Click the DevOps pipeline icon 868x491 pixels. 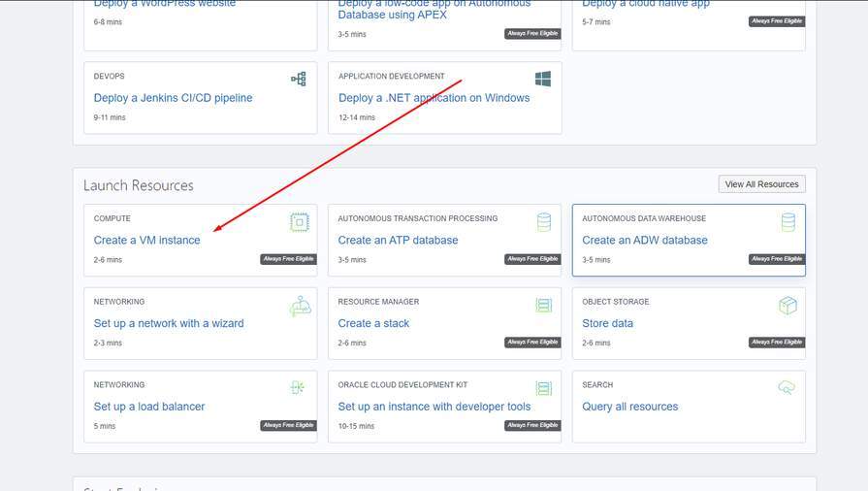[299, 79]
